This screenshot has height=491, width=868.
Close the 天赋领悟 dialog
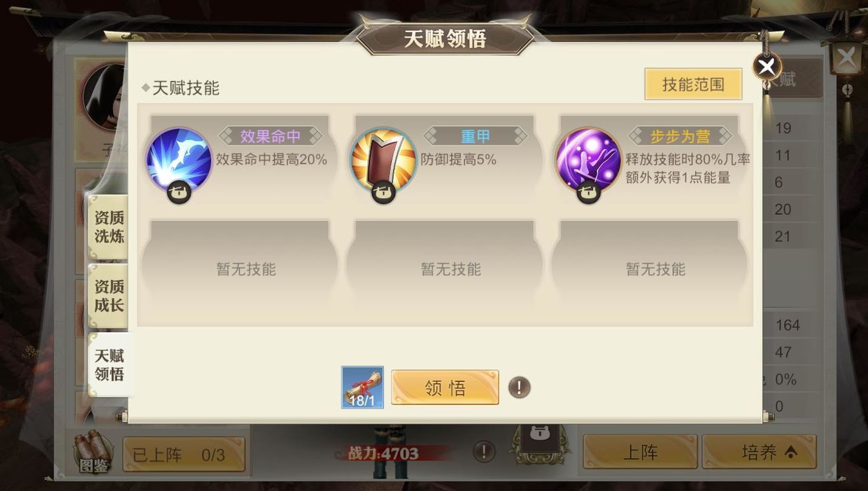767,66
